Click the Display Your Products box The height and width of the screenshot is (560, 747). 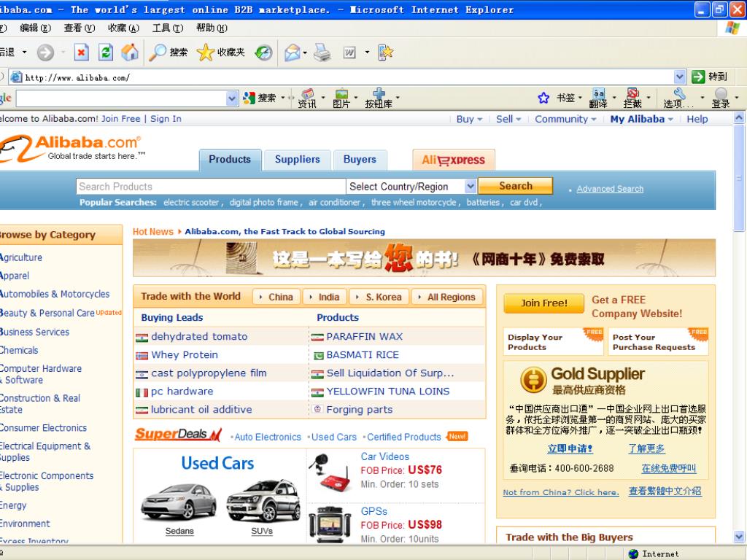pos(553,342)
